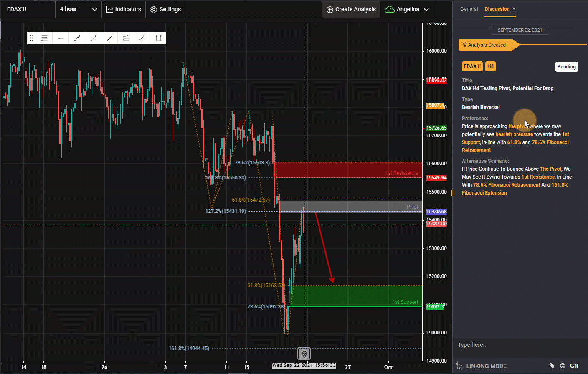The height and width of the screenshot is (374, 588).
Task: Click the FDAX1! symbol field
Action: [x=28, y=9]
